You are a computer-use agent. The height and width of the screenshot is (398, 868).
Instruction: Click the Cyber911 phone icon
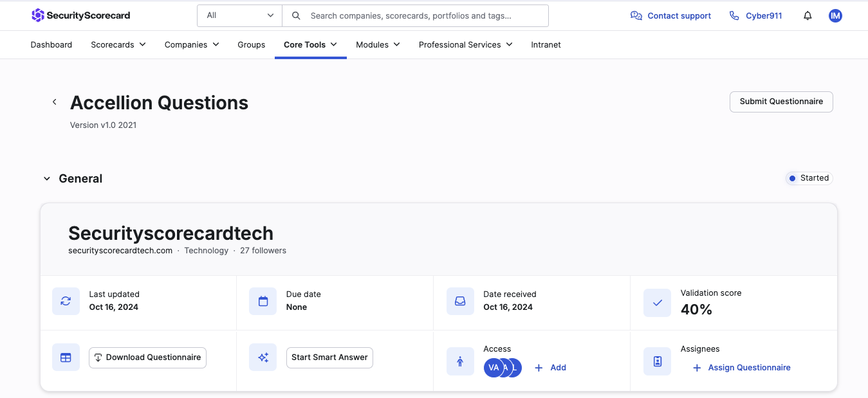(734, 15)
